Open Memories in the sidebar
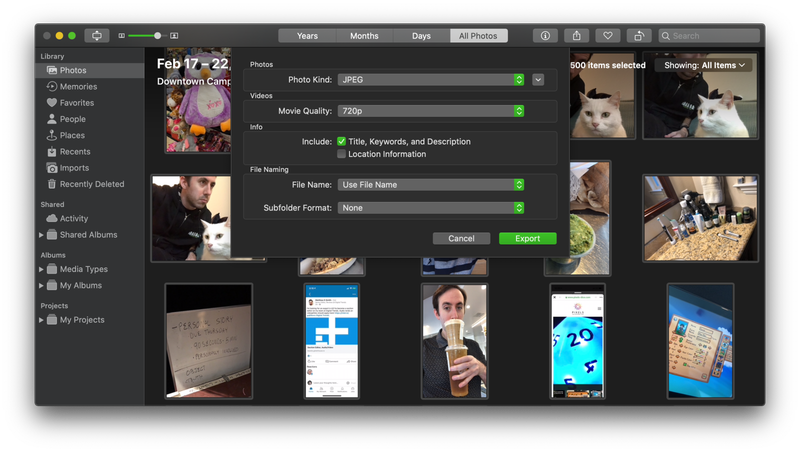 coord(78,87)
